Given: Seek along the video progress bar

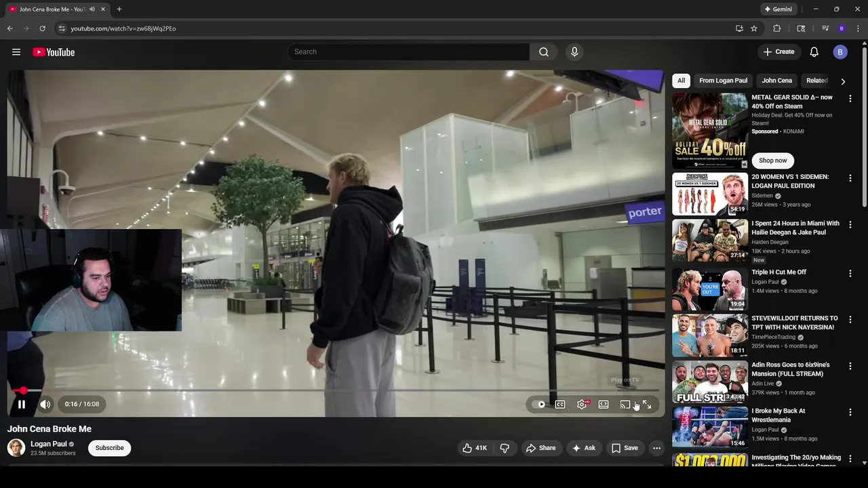Looking at the screenshot, I should 336,390.
